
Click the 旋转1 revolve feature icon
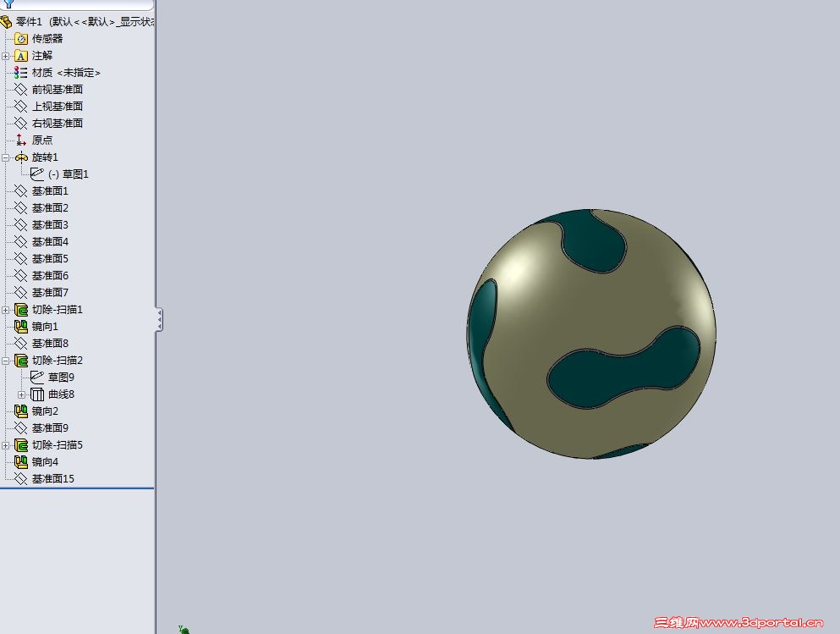pos(21,157)
